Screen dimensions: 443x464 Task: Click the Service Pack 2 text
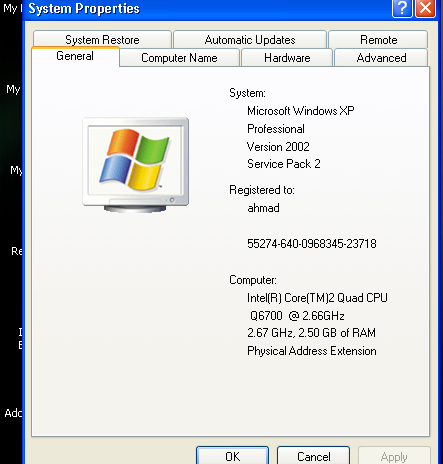coord(284,164)
